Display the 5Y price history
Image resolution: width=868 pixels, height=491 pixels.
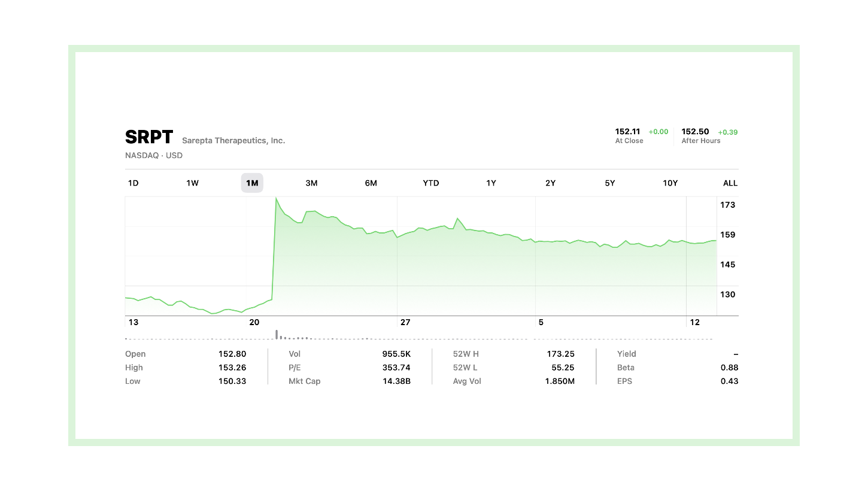coord(609,183)
